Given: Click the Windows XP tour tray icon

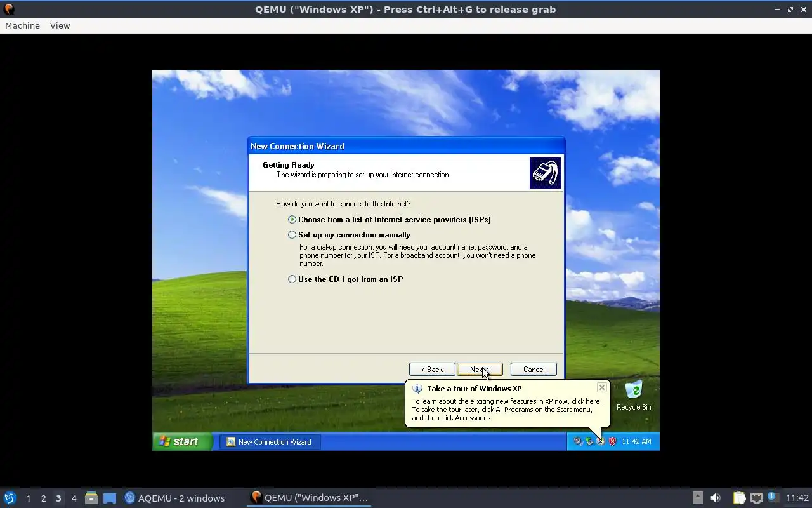Looking at the screenshot, I should pos(601,441).
